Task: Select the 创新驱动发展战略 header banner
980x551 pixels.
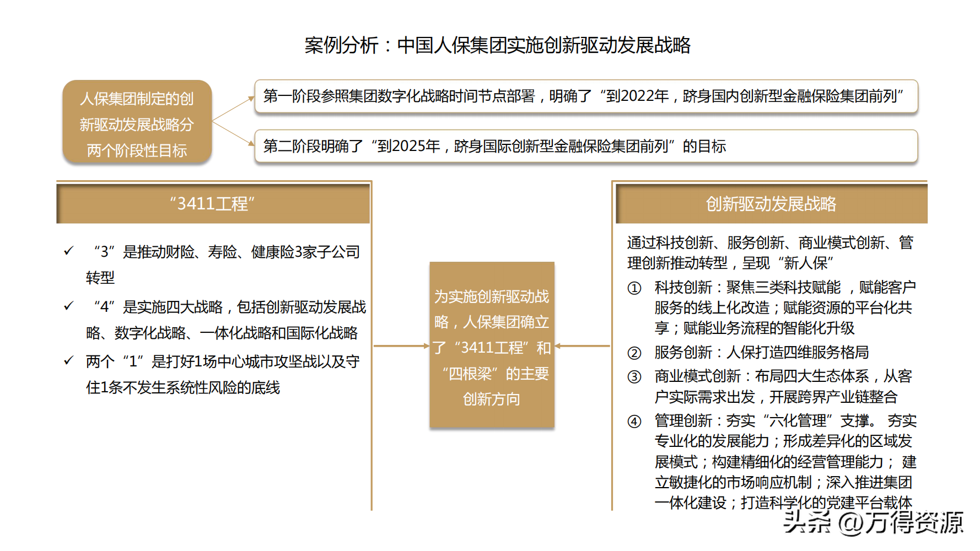Action: (x=771, y=203)
